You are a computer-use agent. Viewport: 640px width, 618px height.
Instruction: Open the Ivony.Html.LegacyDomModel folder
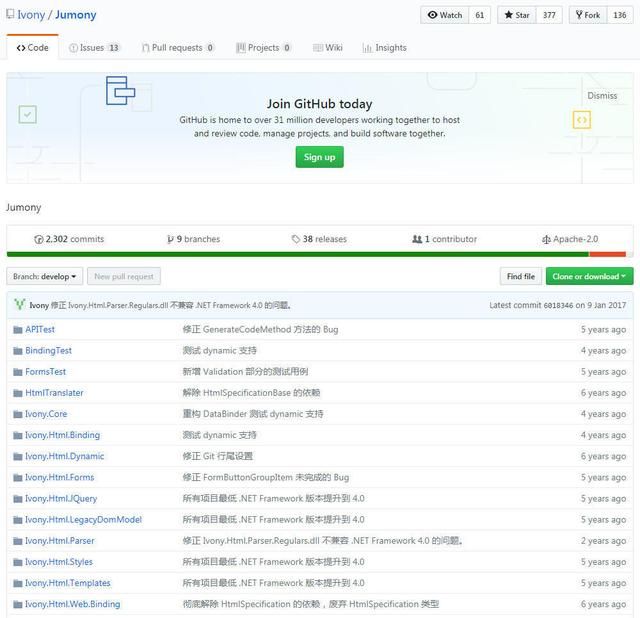coord(84,520)
